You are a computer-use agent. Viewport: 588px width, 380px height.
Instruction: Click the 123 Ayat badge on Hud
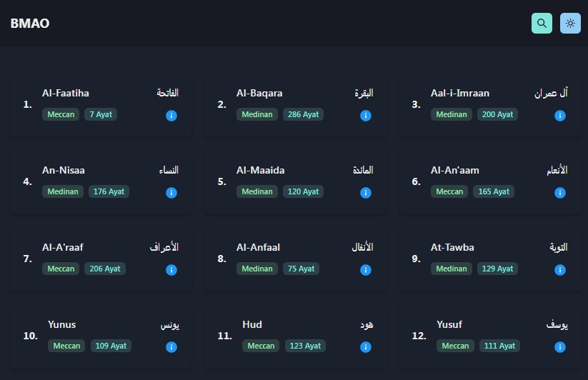(x=305, y=346)
